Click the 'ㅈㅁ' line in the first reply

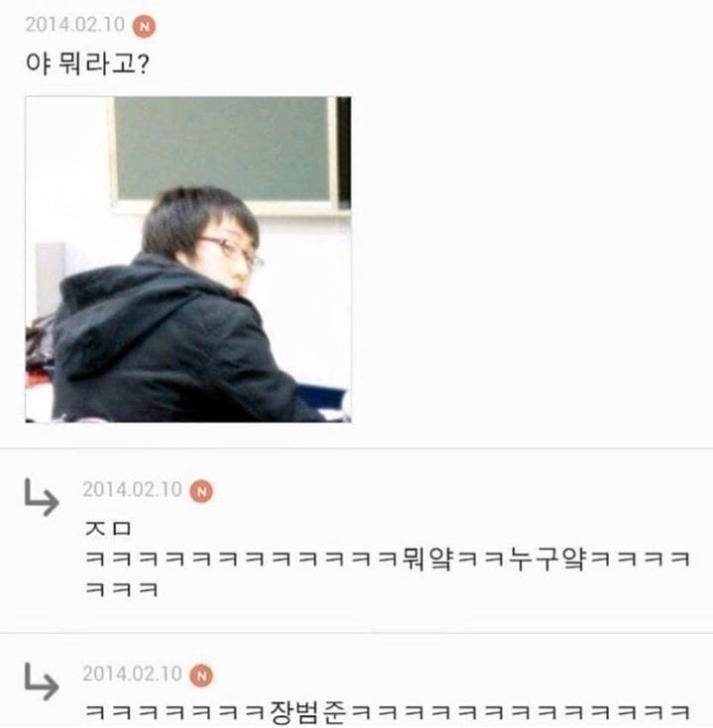click(108, 528)
